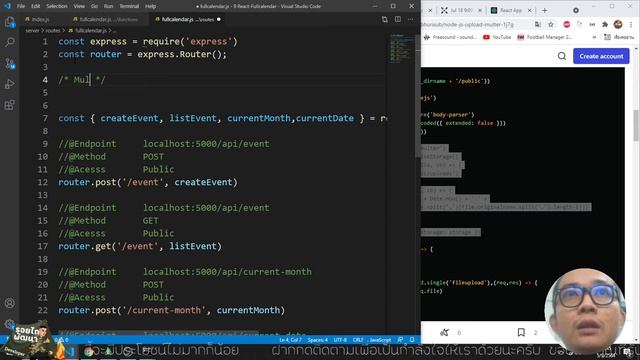Open the Source Control view
Image resolution: width=640 pixels, height=360 pixels.
click(x=9, y=63)
